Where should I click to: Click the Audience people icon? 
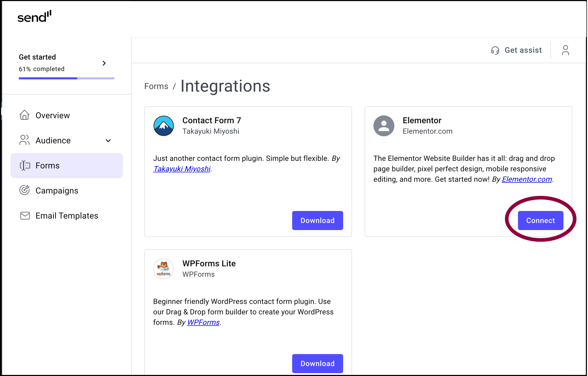tap(25, 140)
